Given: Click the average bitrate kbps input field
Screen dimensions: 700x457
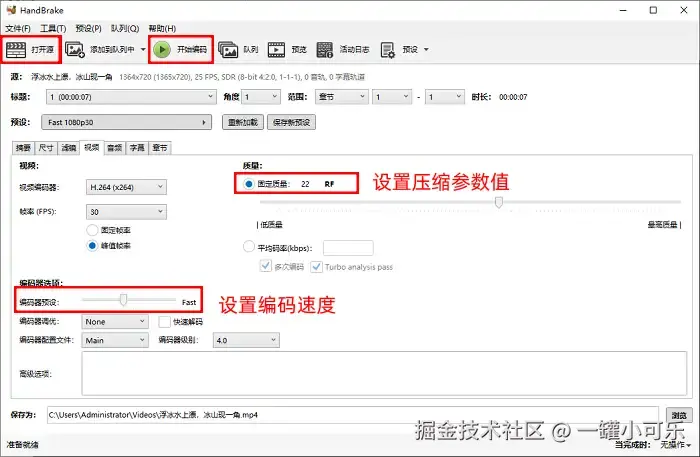Looking at the screenshot, I should tap(348, 248).
